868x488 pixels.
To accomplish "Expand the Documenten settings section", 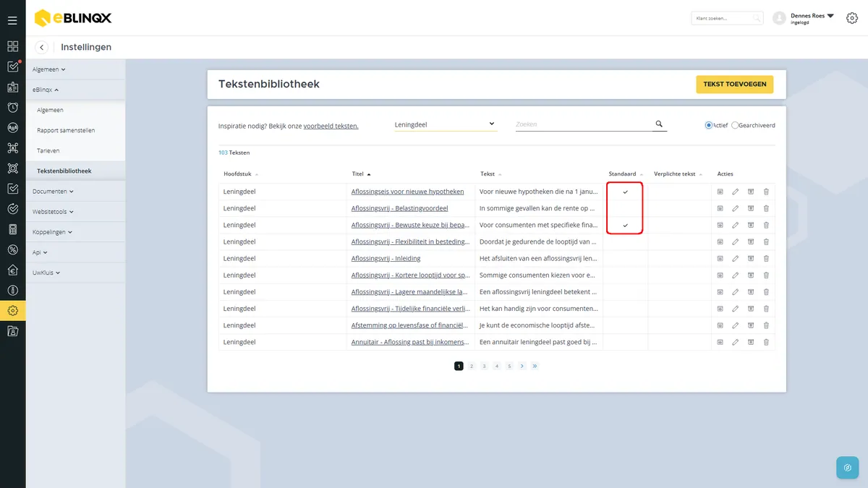I will coord(75,192).
